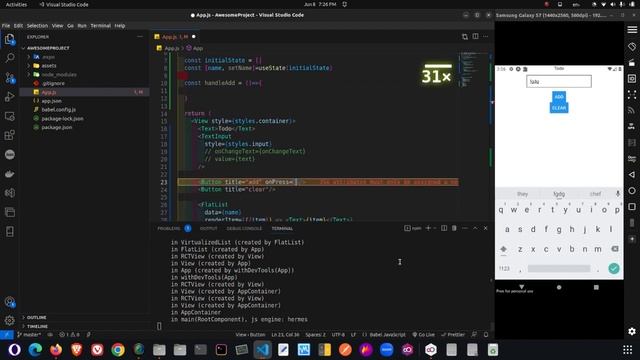Screen dimensions: 640x360
Task: Click the split editor right icon
Action: point(476,36)
